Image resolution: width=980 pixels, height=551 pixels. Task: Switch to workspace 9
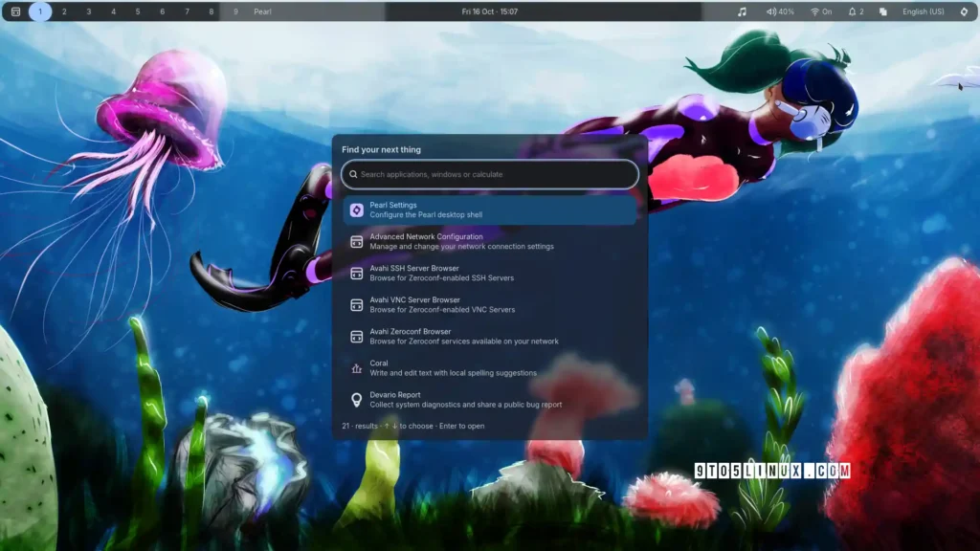point(235,11)
